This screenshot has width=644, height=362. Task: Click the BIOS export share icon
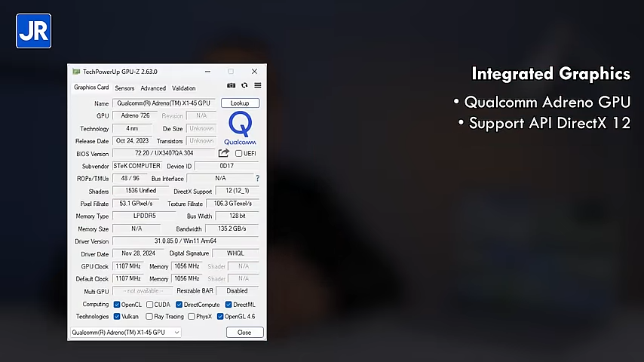[x=223, y=153]
